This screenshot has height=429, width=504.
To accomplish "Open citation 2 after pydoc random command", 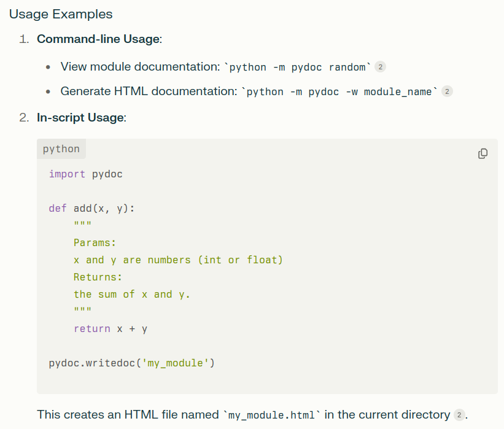I will (380, 67).
